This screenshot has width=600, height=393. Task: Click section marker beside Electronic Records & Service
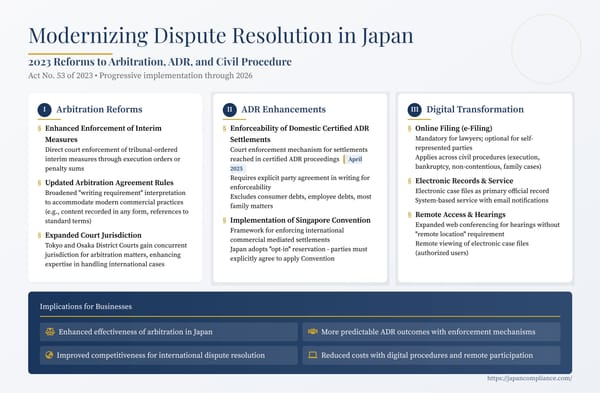tap(409, 181)
